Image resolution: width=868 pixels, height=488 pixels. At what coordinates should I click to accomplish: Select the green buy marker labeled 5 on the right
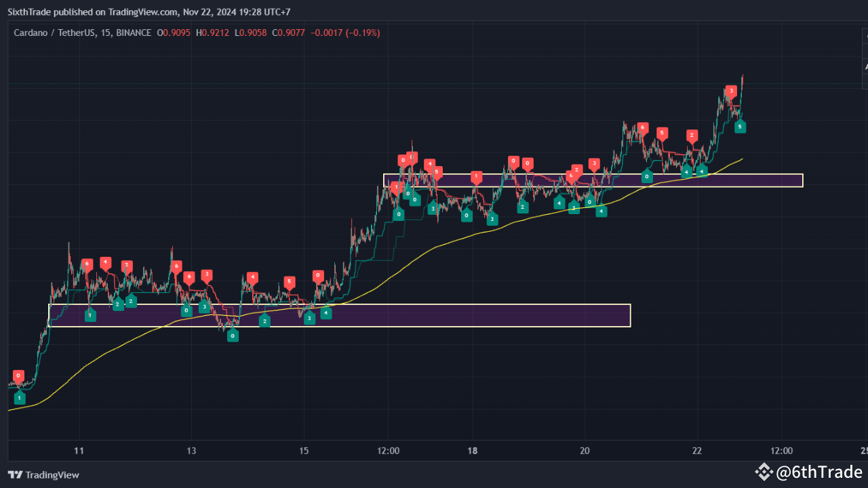point(740,126)
